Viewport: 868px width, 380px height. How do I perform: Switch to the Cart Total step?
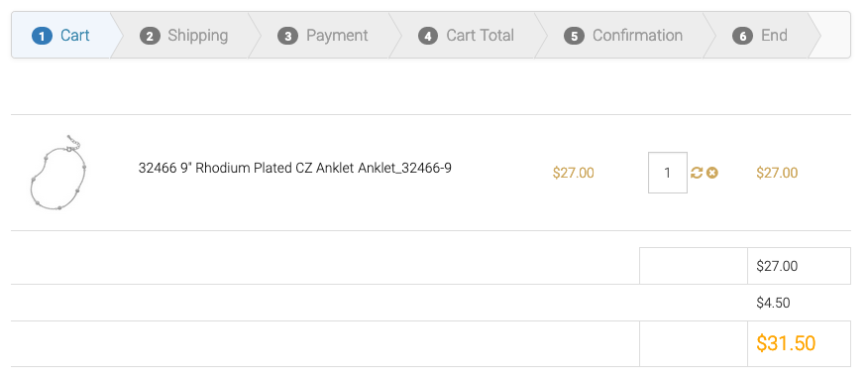(480, 36)
